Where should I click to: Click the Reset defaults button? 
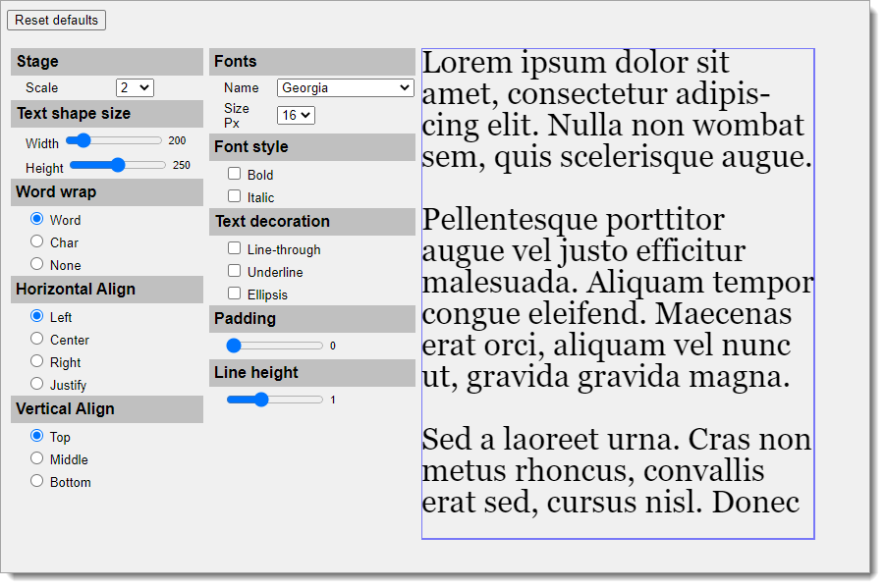point(56,20)
